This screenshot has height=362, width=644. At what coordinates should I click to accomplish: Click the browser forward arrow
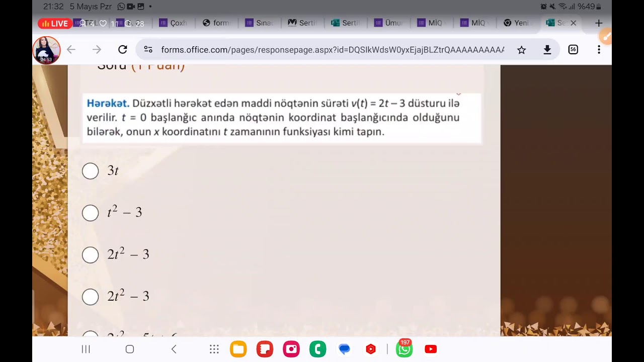97,49
